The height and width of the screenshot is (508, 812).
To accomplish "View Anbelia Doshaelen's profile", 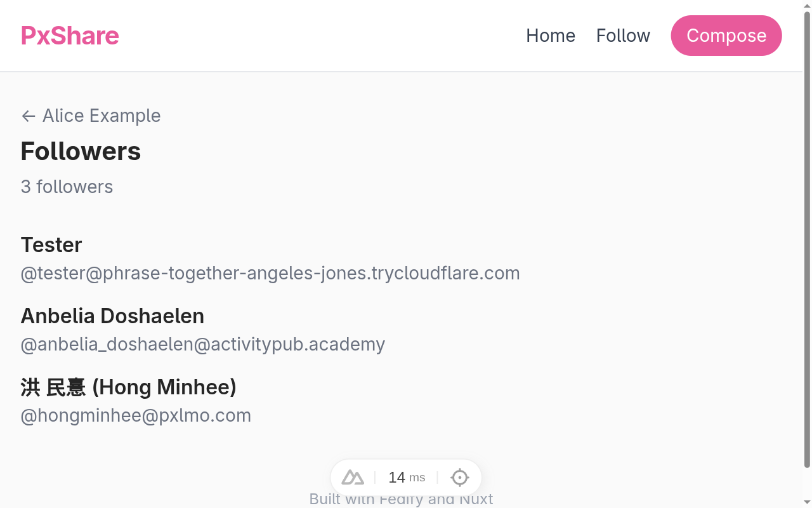I will pyautogui.click(x=112, y=316).
